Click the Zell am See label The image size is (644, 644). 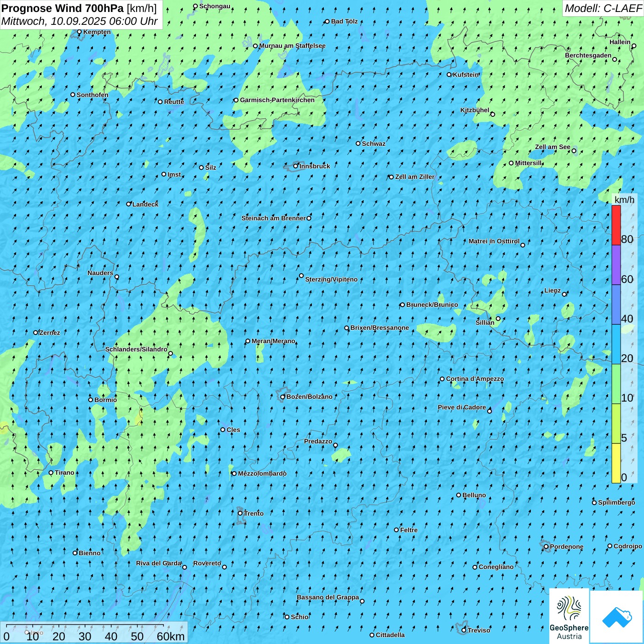[x=552, y=147]
